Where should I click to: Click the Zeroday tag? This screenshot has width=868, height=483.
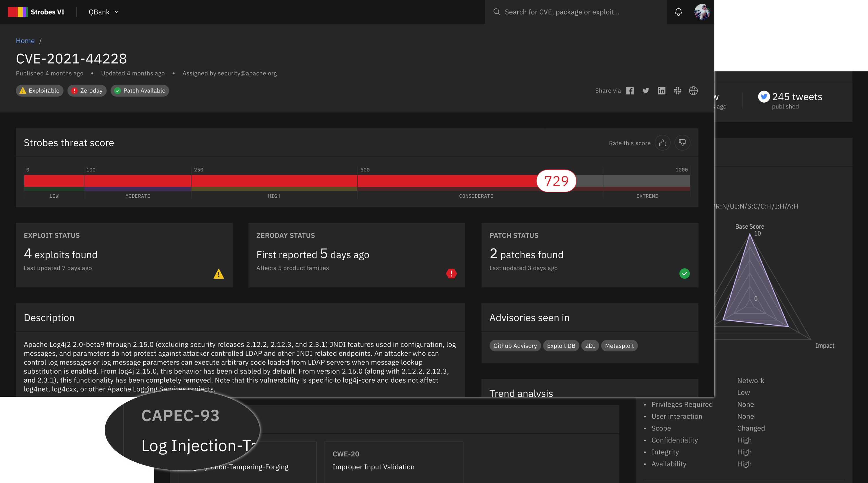click(x=87, y=90)
